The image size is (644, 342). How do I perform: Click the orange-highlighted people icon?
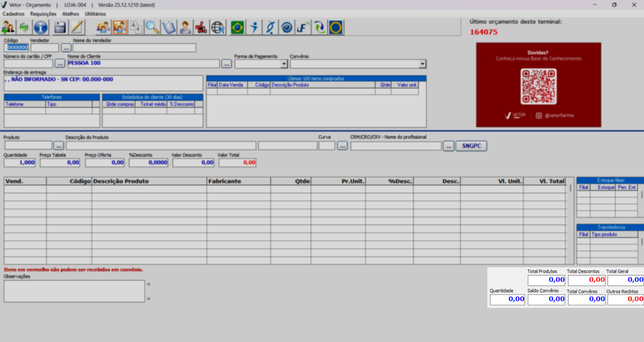tap(120, 27)
